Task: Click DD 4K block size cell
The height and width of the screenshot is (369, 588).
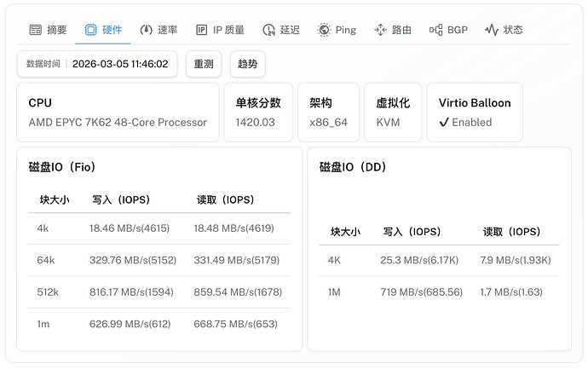Action: click(334, 260)
